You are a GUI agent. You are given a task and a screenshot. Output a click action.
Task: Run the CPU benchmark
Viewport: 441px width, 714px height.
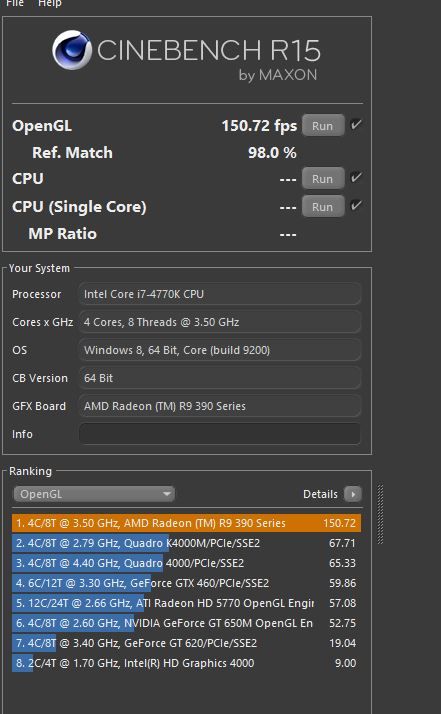(x=323, y=178)
